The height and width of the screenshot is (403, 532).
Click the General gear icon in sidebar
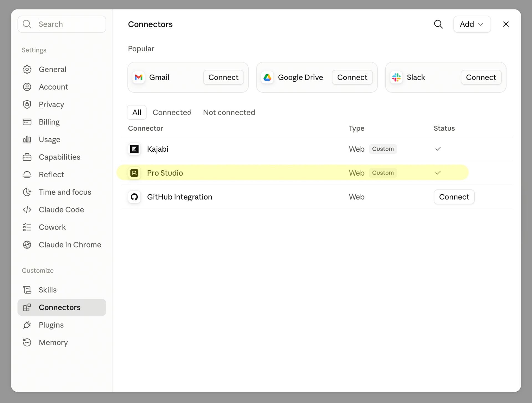[x=27, y=69]
